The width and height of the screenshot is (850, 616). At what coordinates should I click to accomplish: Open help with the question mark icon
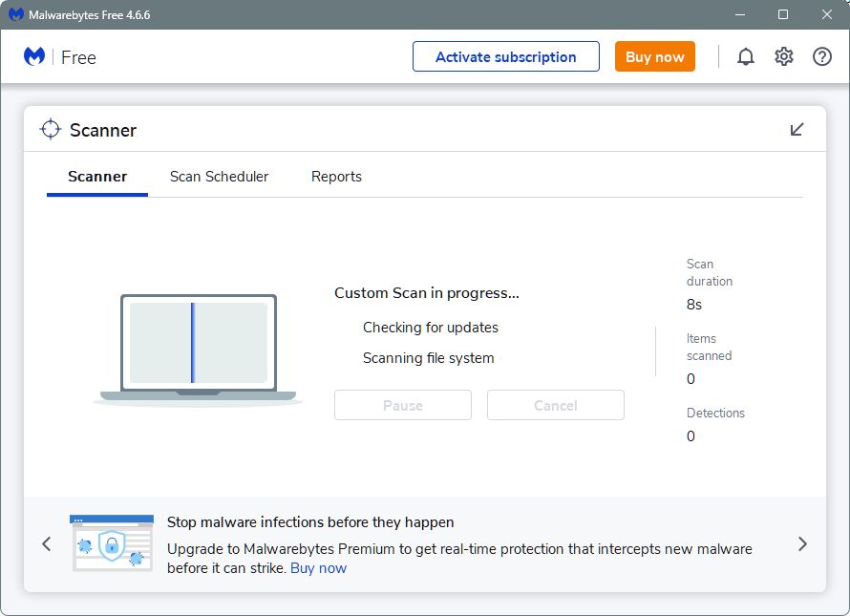(x=821, y=56)
